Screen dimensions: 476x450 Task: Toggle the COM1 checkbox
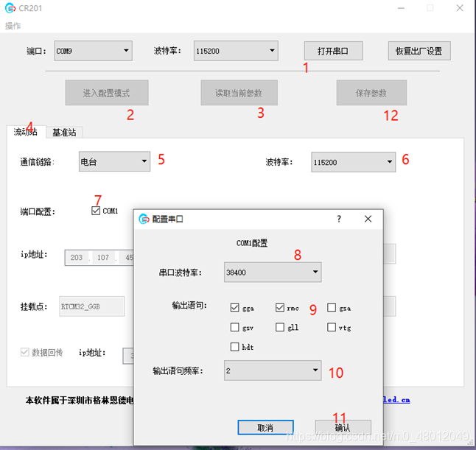pyautogui.click(x=96, y=211)
